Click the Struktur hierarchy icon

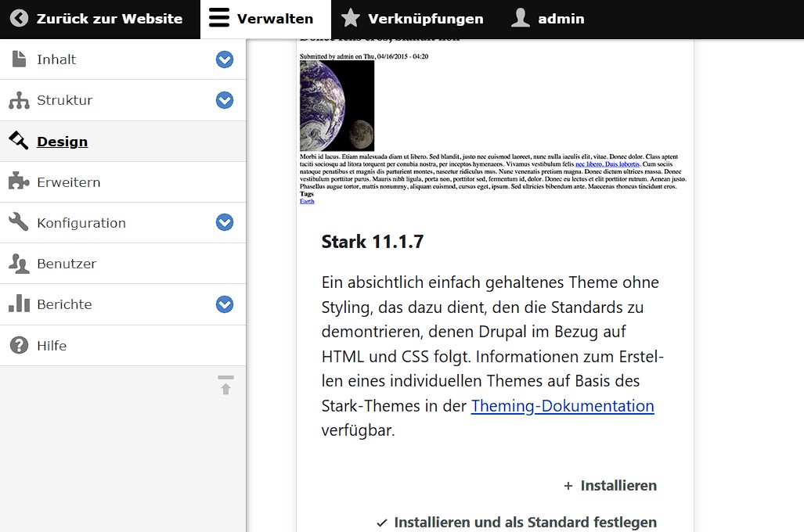19,100
